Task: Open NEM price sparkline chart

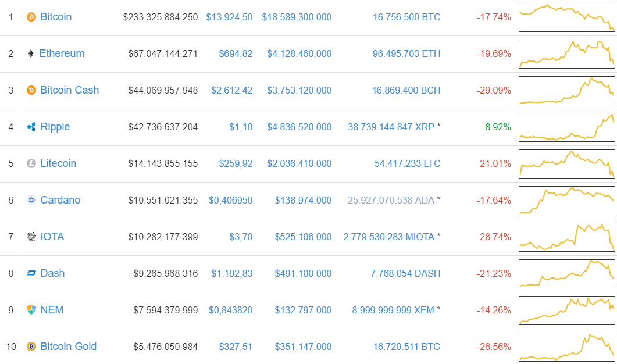Action: [567, 310]
